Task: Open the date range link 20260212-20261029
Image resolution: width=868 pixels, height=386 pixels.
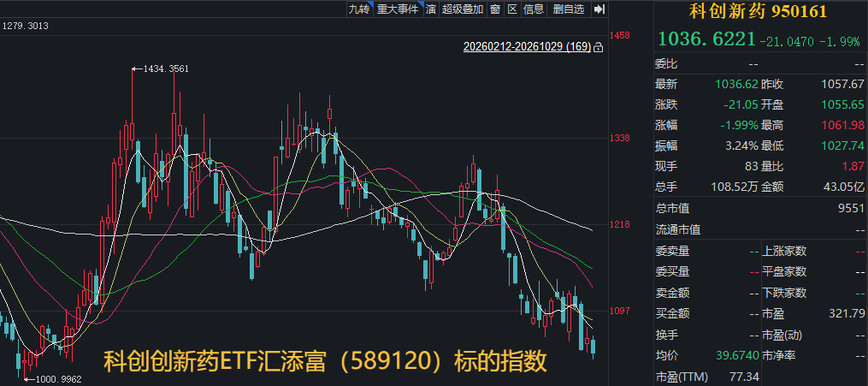Action: click(x=527, y=47)
